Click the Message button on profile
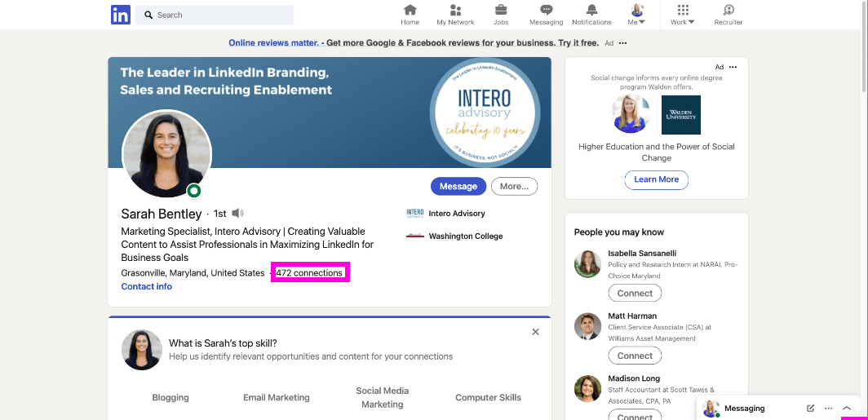 pos(458,187)
